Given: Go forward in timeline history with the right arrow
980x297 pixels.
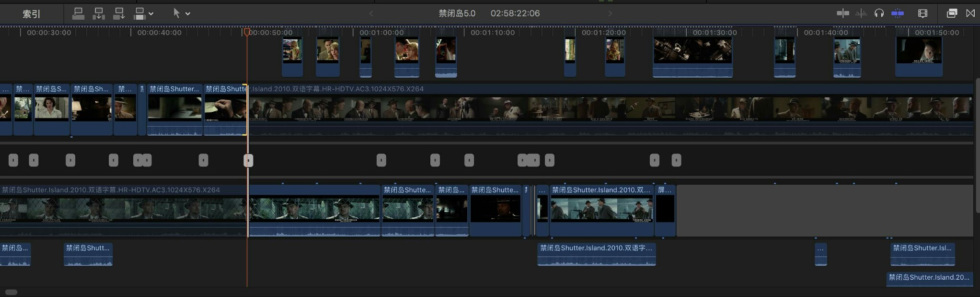Looking at the screenshot, I should [x=610, y=13].
